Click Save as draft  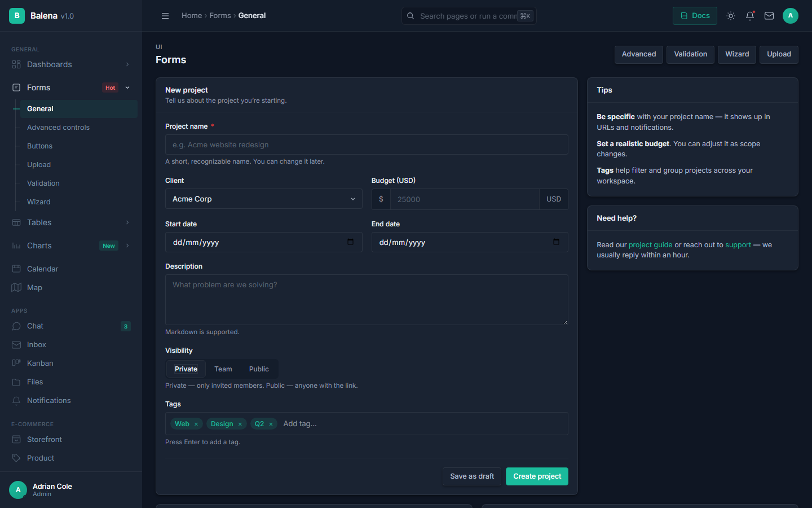pos(472,476)
